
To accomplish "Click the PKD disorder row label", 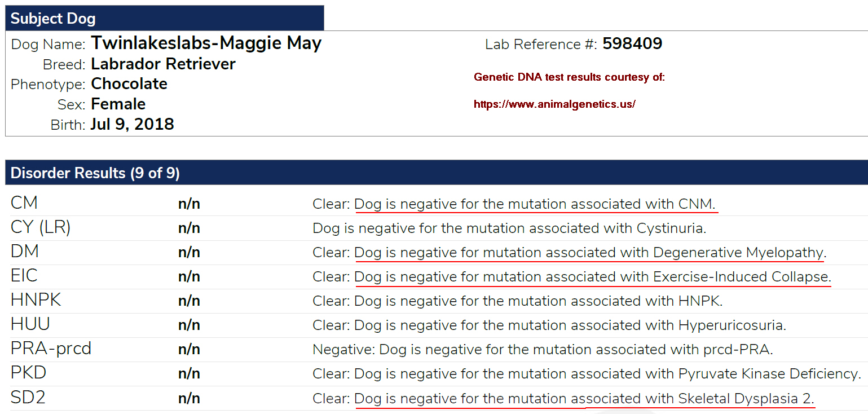I will pyautogui.click(x=28, y=373).
